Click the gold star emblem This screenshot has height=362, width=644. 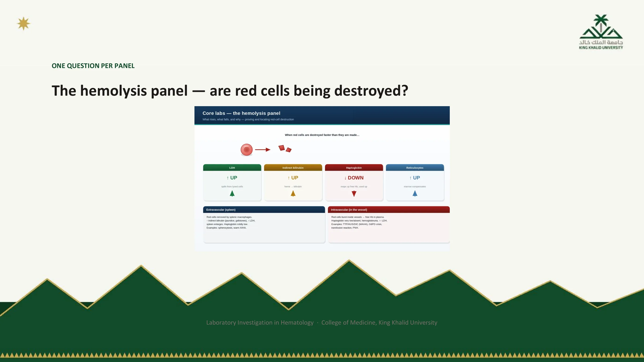tap(23, 23)
